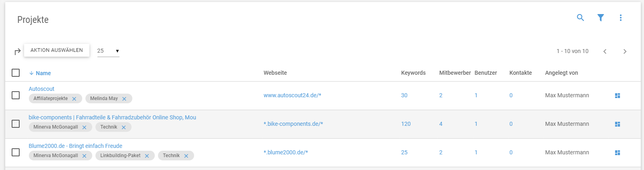Image resolution: width=644 pixels, height=170 pixels.
Task: Open dashboard grid icon for Autoscout row
Action: tap(618, 96)
